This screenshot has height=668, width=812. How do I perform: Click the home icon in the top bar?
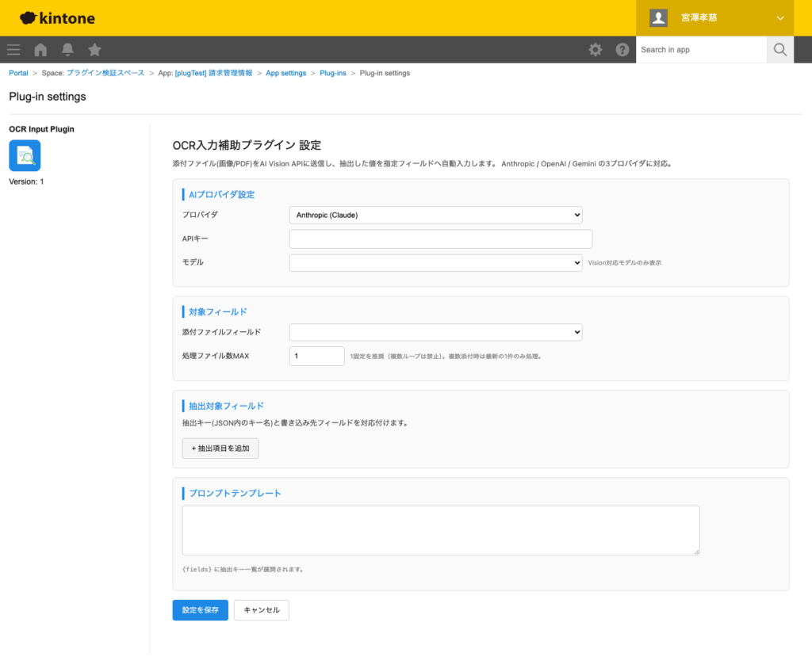[40, 49]
